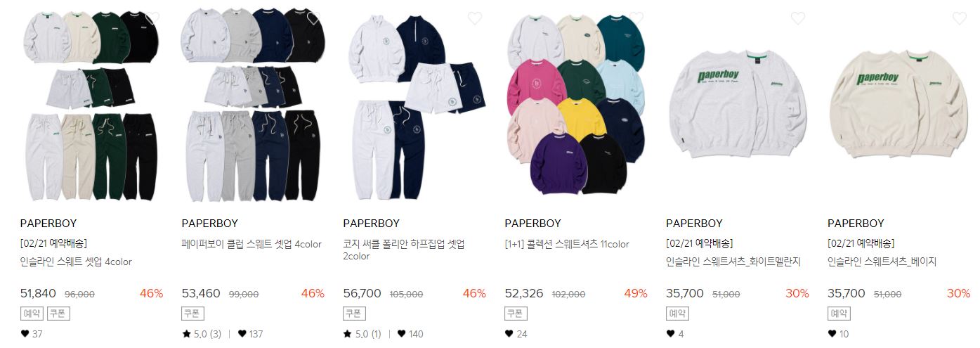The width and height of the screenshot is (980, 348).
Task: Favorite the 콜렉션 스웨트셔츠 11color product
Action: 636,18
